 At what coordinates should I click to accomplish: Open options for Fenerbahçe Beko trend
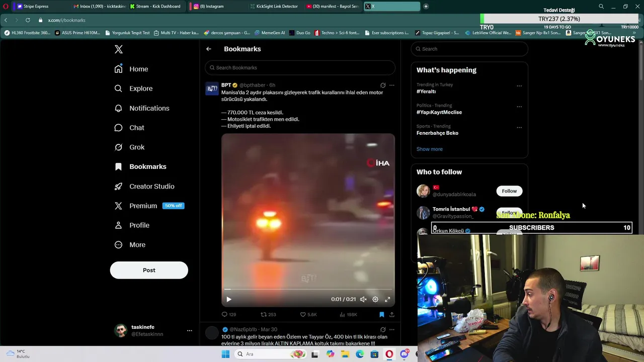519,127
